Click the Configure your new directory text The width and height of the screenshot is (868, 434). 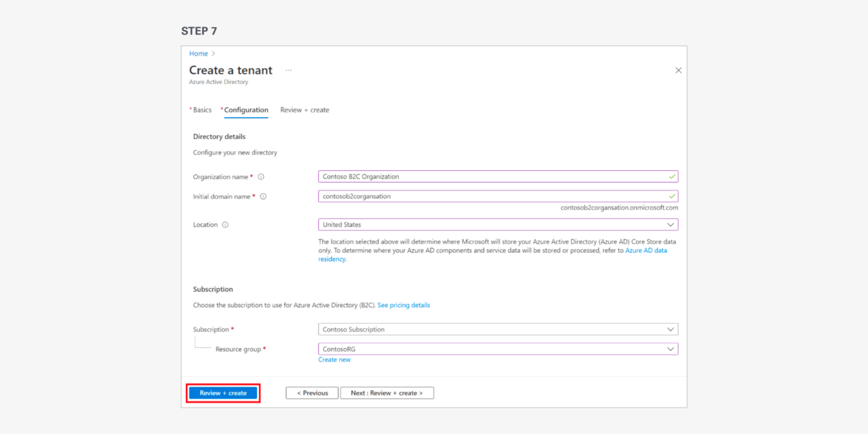point(235,153)
